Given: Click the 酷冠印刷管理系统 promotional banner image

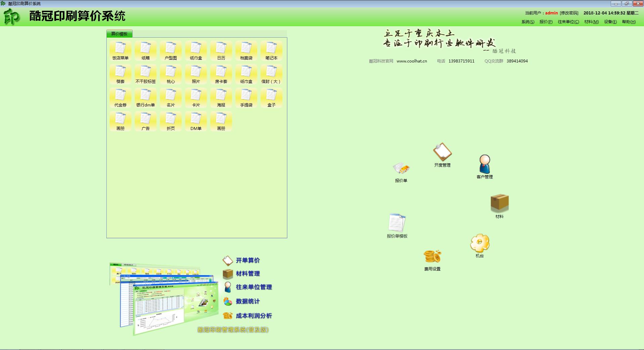Looking at the screenshot, I should 191,296.
